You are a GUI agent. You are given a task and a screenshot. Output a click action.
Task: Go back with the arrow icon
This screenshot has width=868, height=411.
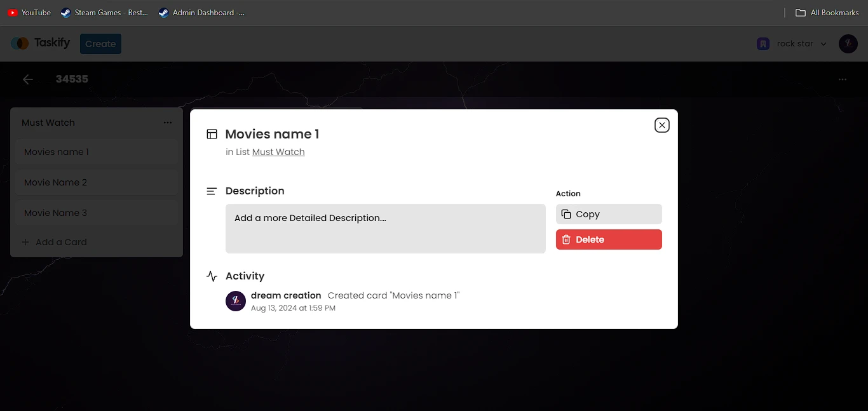coord(27,79)
